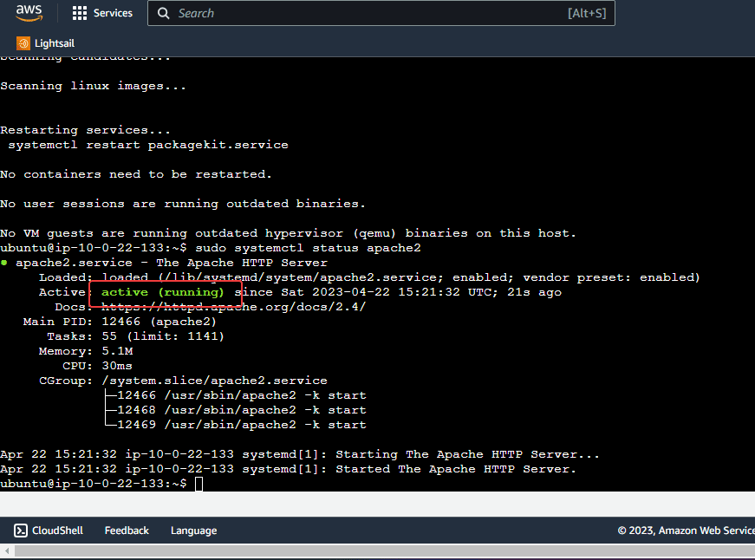
Task: Click 'sudo systemctl status apache2' command text
Action: [x=308, y=248]
